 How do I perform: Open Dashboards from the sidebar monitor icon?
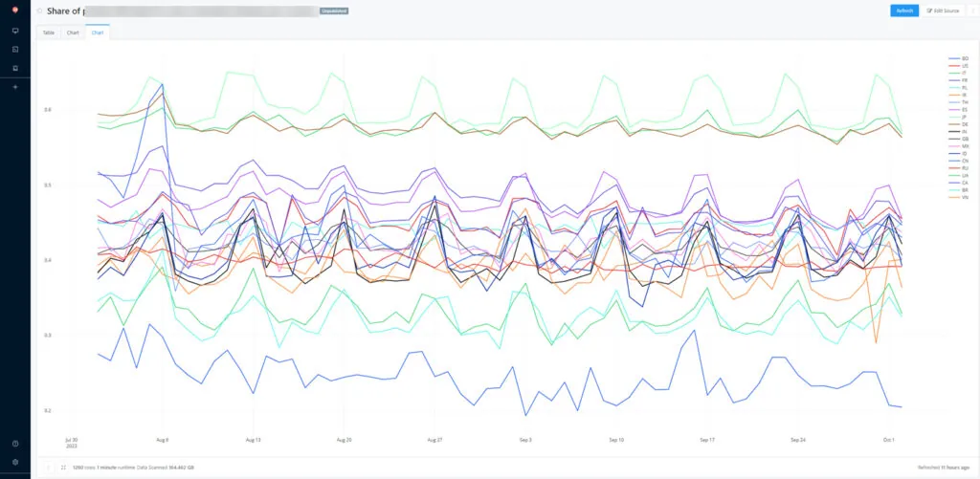(x=15, y=30)
